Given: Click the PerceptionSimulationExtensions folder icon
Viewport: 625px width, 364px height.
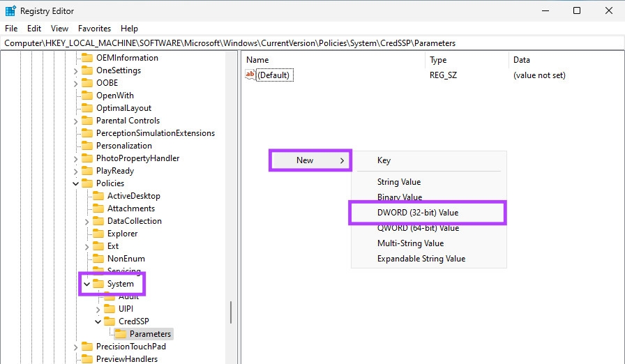Looking at the screenshot, I should coord(87,133).
